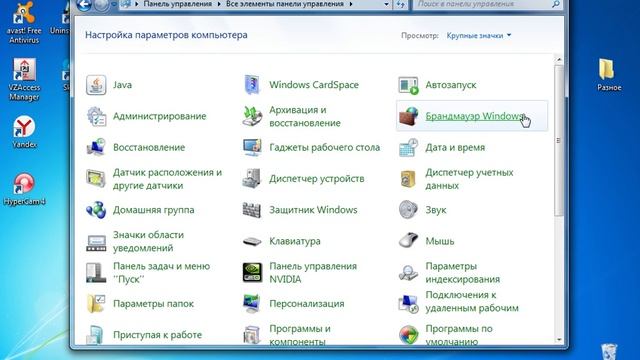This screenshot has width=640, height=360.
Task: Click the Диспетчер устройств icon
Action: [252, 179]
